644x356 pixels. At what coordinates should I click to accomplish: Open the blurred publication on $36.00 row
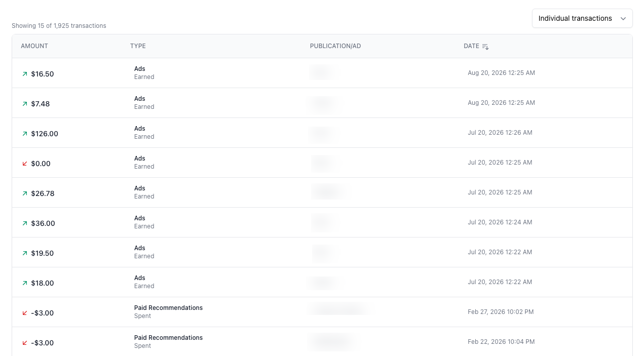tap(321, 222)
